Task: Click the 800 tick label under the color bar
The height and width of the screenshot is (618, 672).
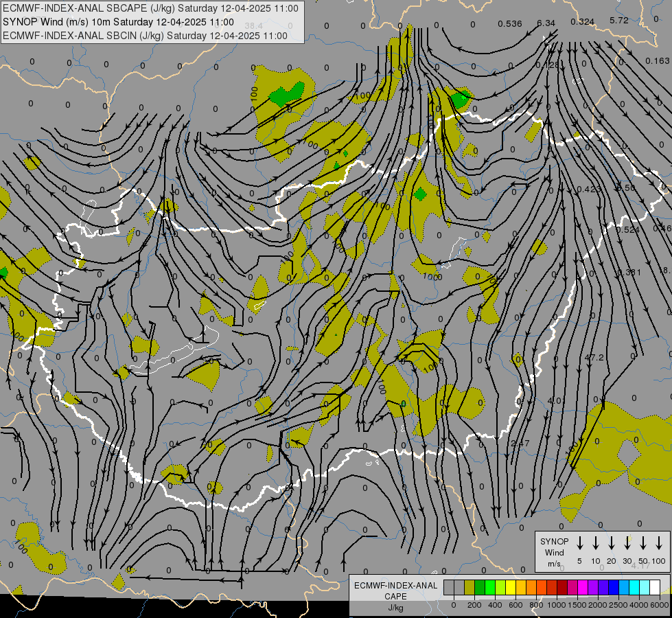Action: tap(536, 605)
